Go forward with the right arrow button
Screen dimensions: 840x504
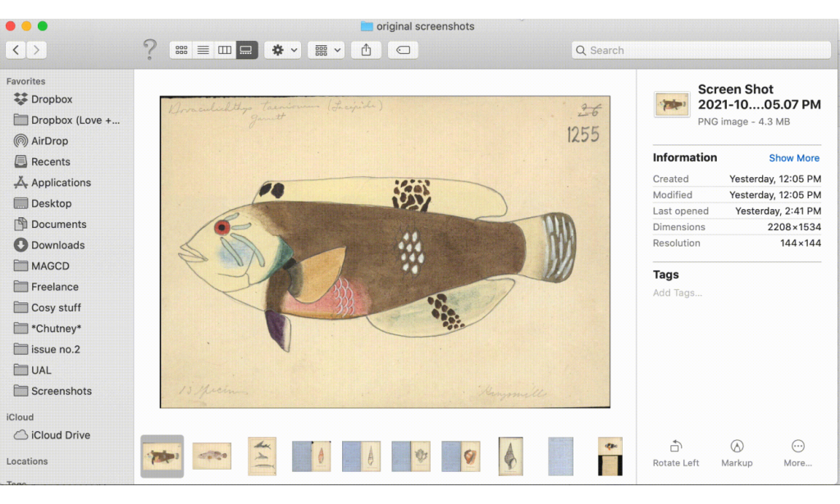(x=36, y=50)
